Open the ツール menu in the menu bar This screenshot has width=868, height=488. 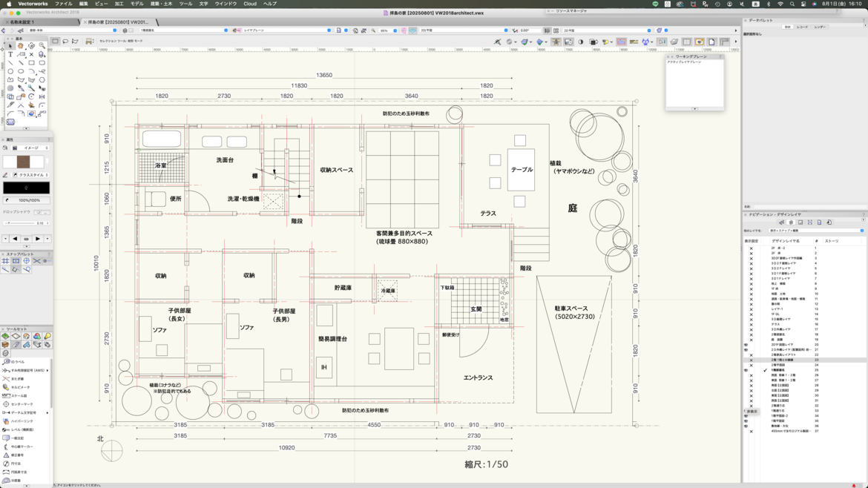pyautogui.click(x=185, y=4)
